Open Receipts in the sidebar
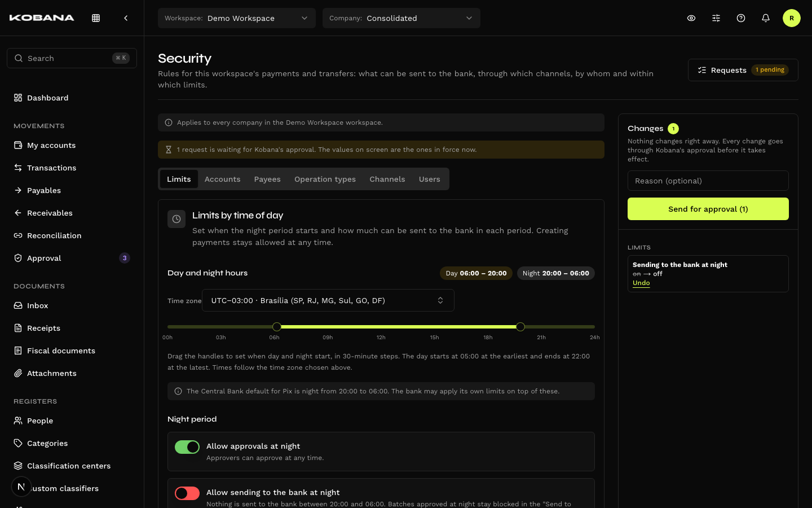Screen dimensions: 812x508 pos(72,328)
